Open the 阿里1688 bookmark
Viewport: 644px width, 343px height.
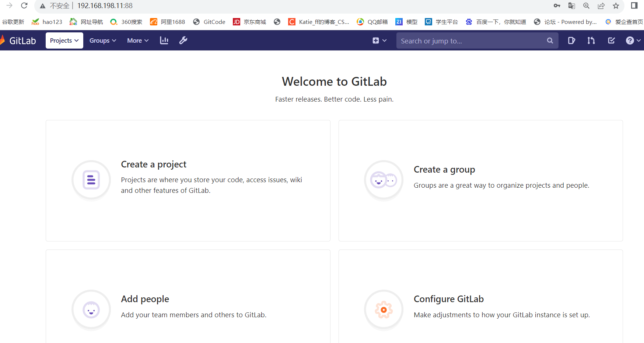point(168,22)
